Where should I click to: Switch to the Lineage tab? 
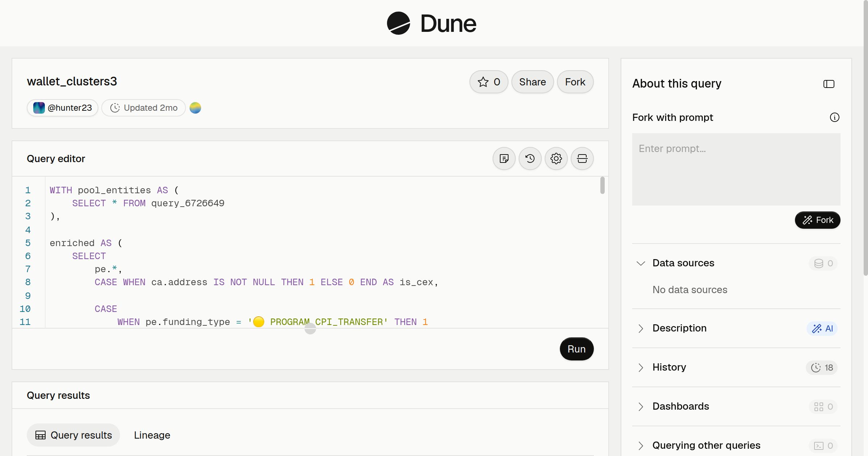(x=152, y=435)
